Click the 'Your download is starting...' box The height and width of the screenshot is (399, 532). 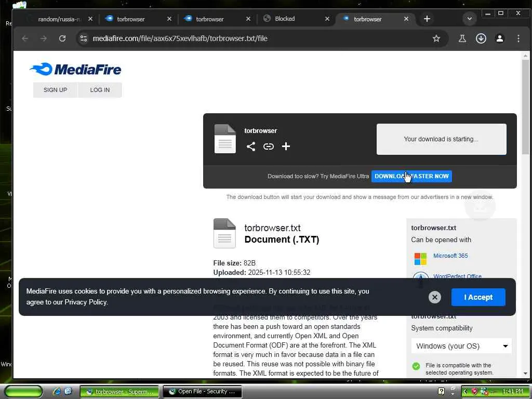click(441, 139)
